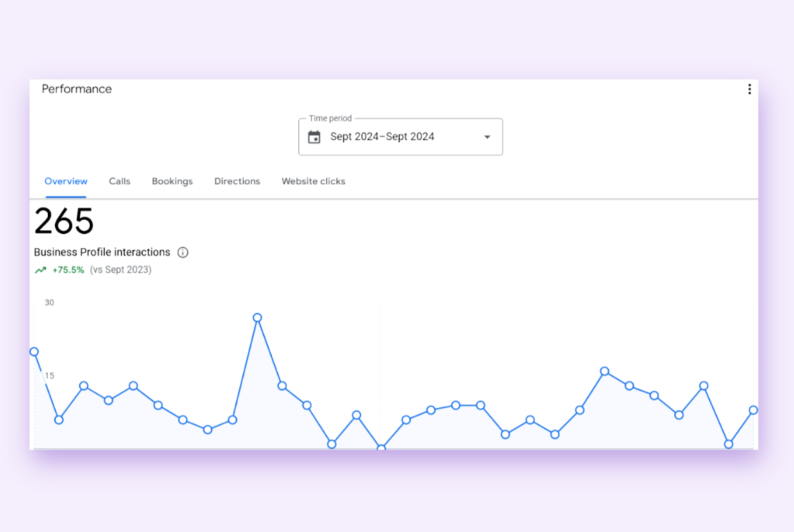Click the vs Sept 2023 comparison text
This screenshot has height=532, width=794.
[121, 269]
